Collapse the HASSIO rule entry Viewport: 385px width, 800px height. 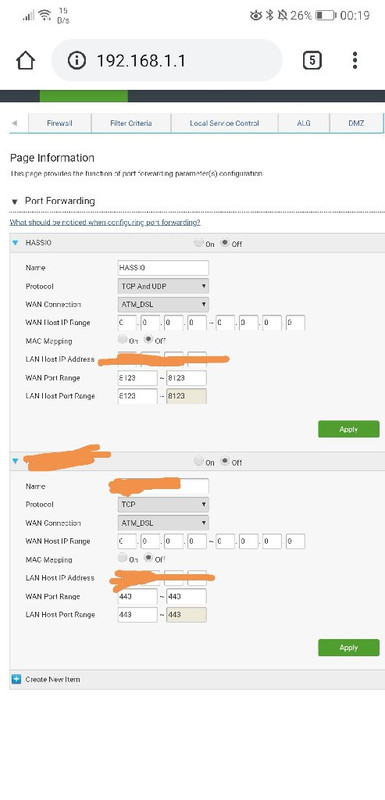click(x=15, y=243)
